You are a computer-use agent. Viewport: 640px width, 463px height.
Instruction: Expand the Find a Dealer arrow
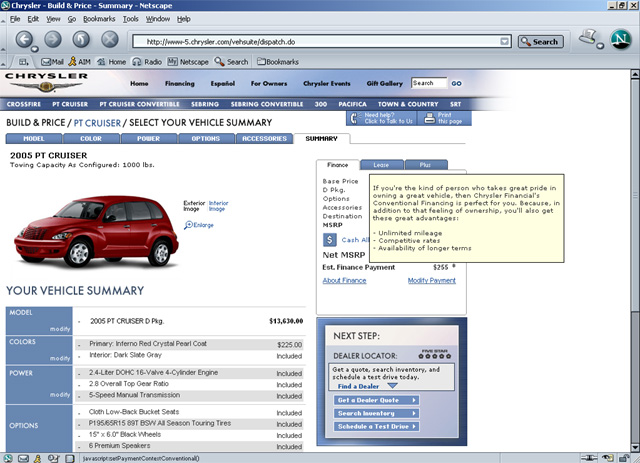point(392,386)
